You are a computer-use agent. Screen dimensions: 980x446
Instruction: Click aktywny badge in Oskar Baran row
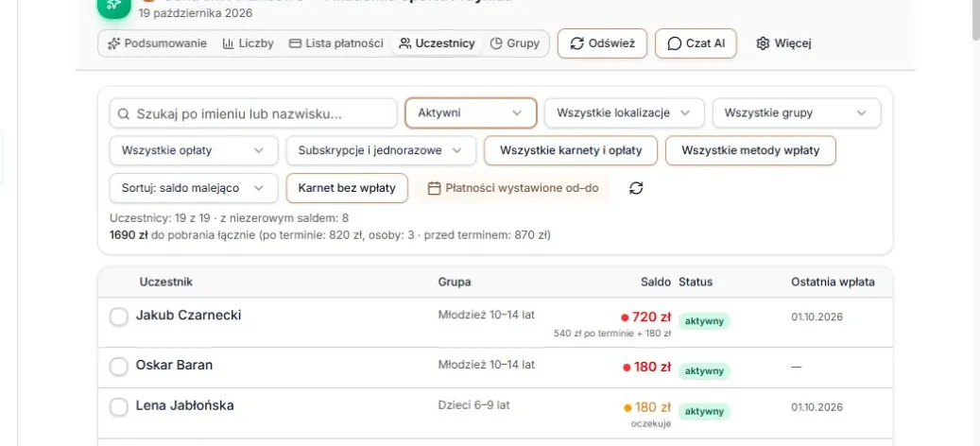[x=704, y=371]
